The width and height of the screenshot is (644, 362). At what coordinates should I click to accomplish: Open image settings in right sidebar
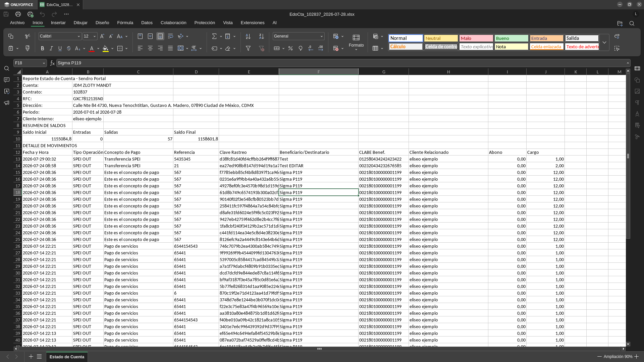[x=637, y=91]
